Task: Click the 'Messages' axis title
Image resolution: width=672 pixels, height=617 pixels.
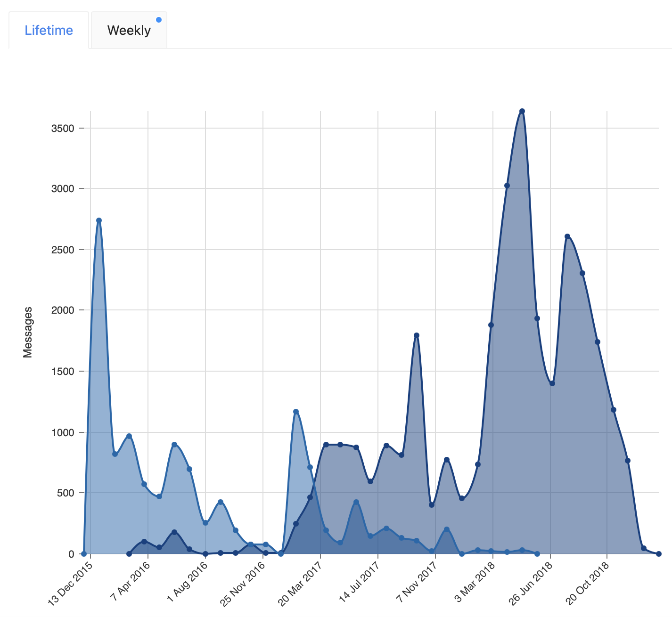Action: pyautogui.click(x=28, y=333)
